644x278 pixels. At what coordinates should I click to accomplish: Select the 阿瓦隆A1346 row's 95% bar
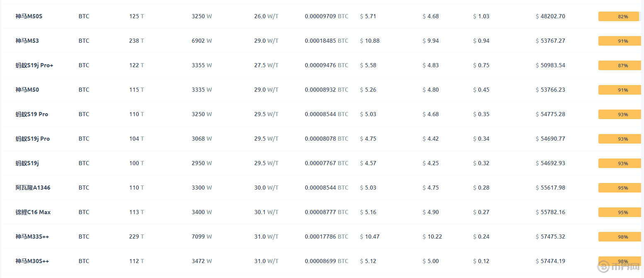click(x=620, y=188)
